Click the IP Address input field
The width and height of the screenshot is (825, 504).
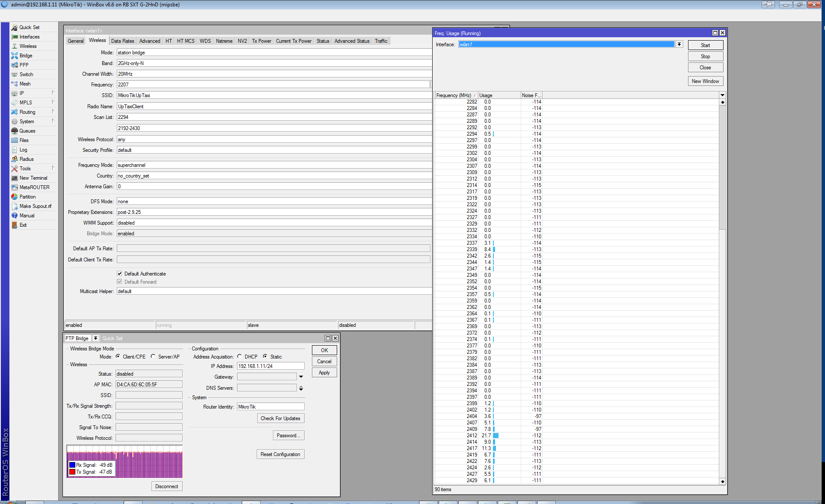coord(270,366)
